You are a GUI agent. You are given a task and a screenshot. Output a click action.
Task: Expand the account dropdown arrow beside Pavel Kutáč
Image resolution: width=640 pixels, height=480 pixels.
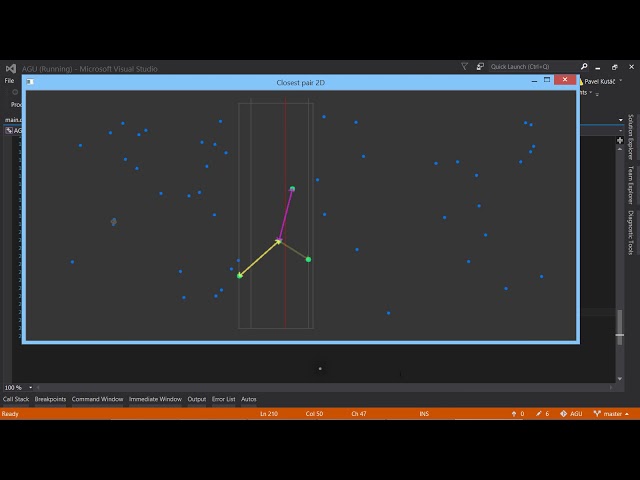(621, 81)
